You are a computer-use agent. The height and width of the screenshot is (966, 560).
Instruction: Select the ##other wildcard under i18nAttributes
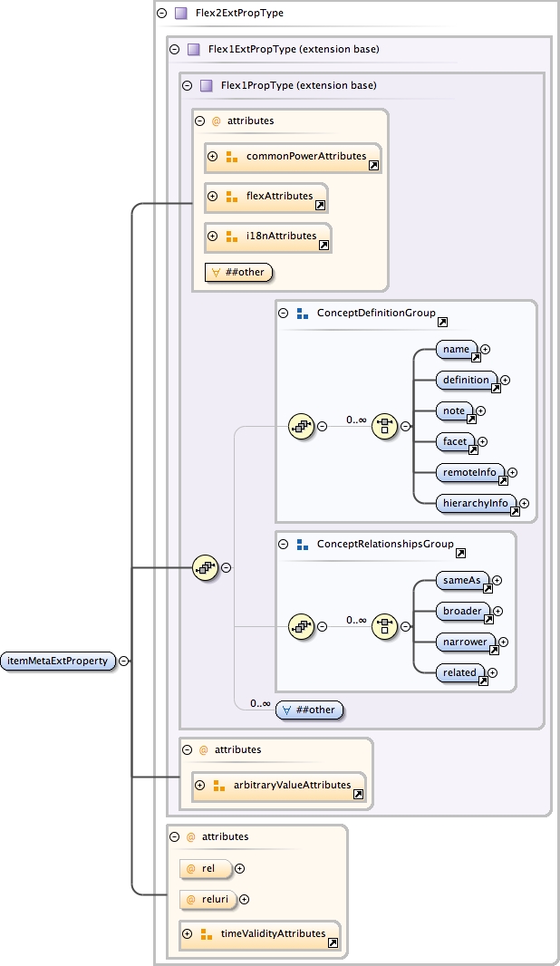pos(239,271)
